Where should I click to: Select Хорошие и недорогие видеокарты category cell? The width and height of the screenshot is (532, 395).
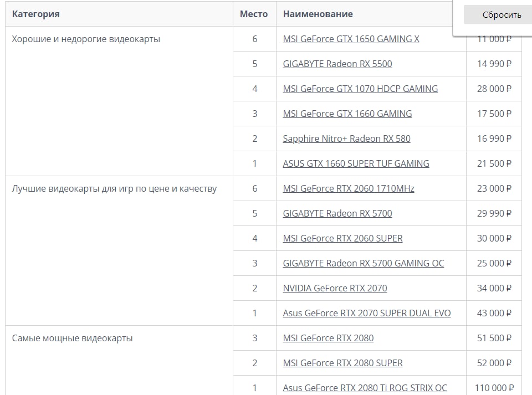point(119,101)
